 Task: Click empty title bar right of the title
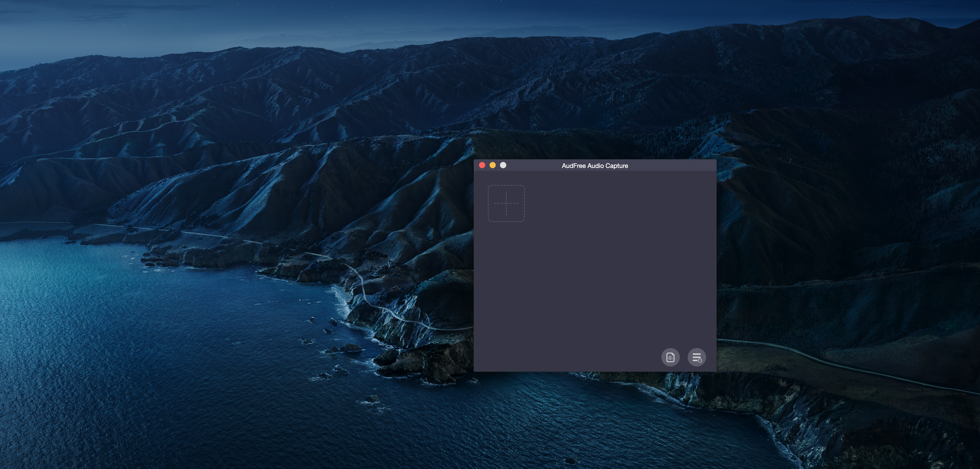673,165
